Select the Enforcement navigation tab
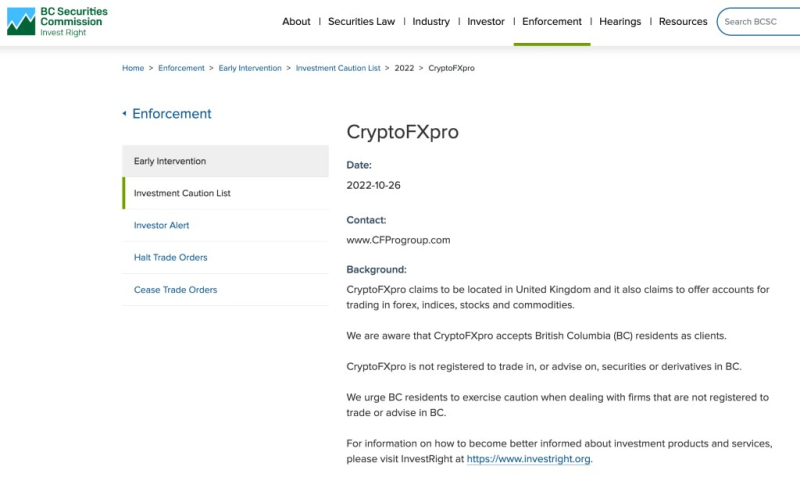Image resolution: width=800 pixels, height=477 pixels. [552, 21]
